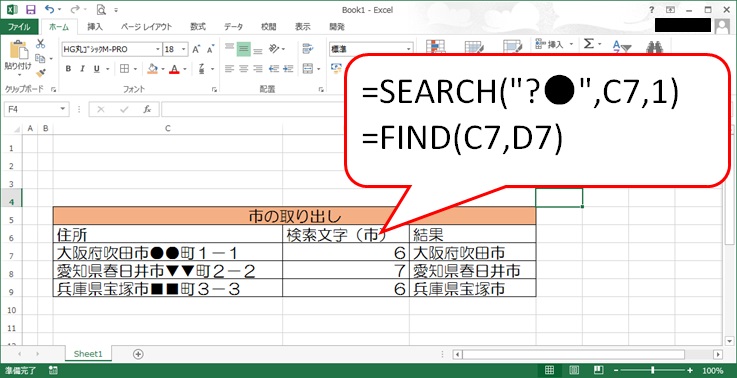The image size is (737, 378).
Task: Decrease the font size
Action: (210, 49)
